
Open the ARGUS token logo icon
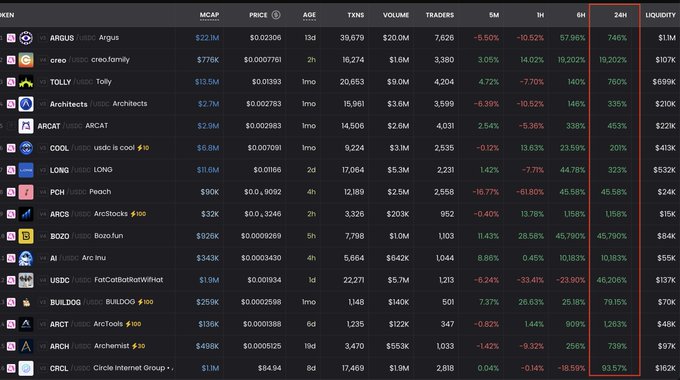[26, 38]
